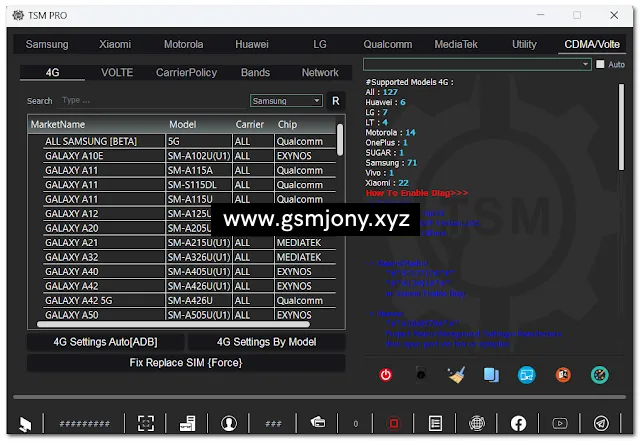640x441 pixels.
Task: Click the ######### status field in bottom bar
Action: click(84, 424)
